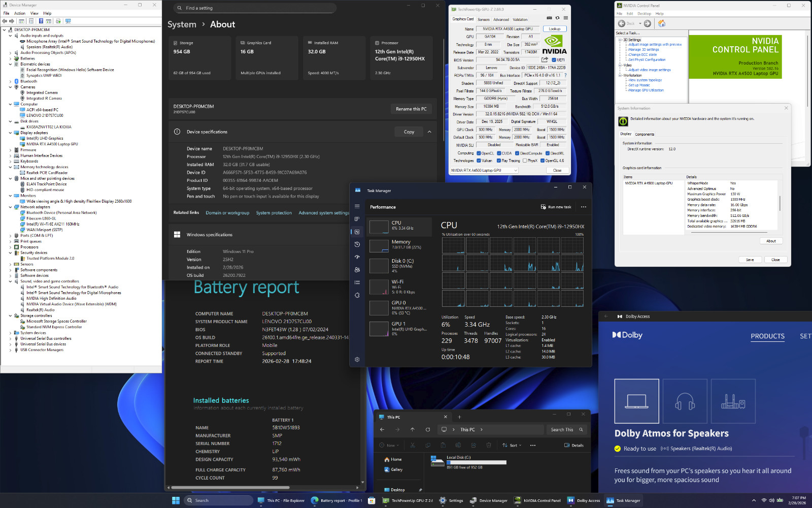Viewport: 812px width, 508px height.
Task: Toggle the CUDA checkbox in GPU-Z
Action: pos(499,153)
